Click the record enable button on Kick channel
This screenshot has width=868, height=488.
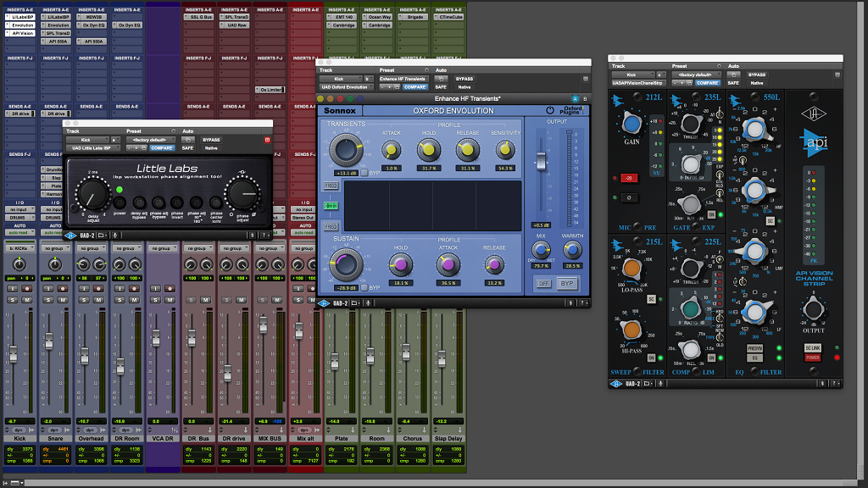pos(26,289)
